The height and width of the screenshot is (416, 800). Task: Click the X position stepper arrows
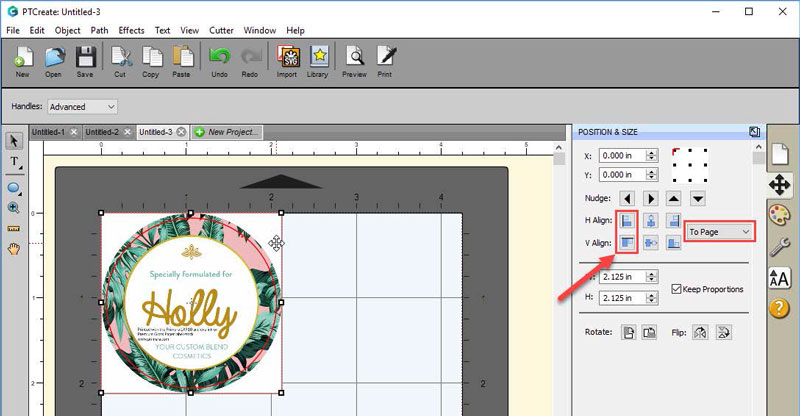[652, 156]
